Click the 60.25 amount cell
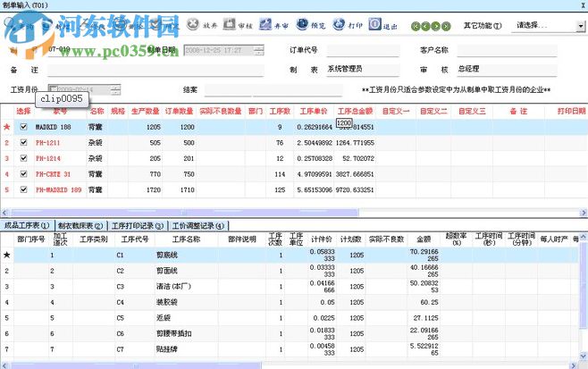 pos(424,302)
